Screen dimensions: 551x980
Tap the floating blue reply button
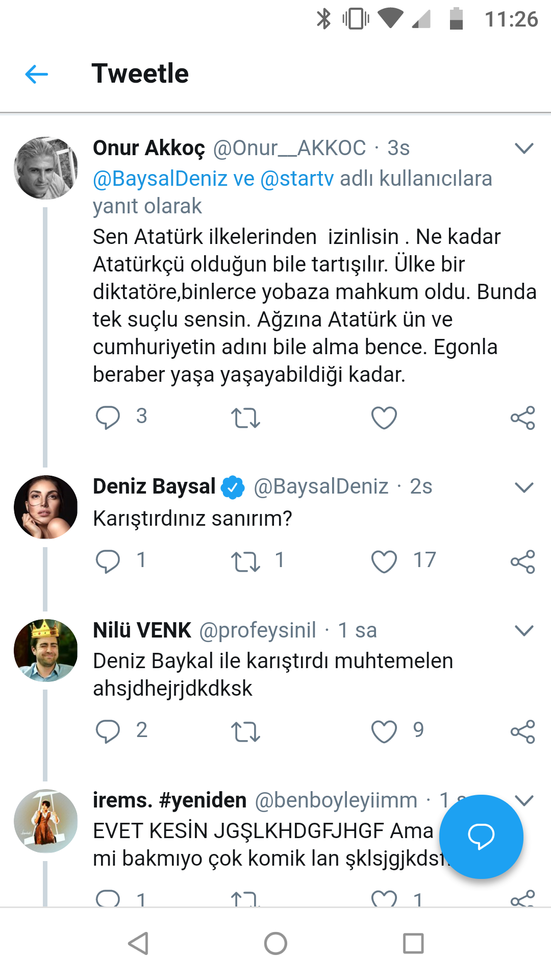(481, 837)
